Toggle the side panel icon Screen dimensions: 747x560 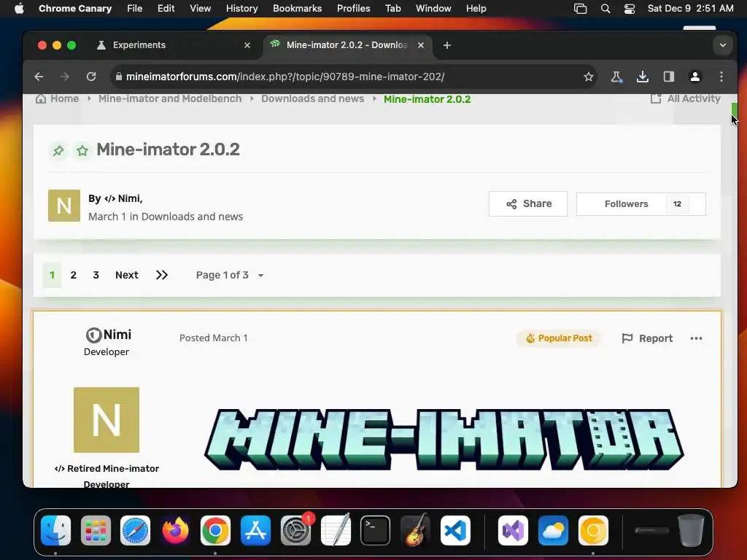click(x=668, y=77)
